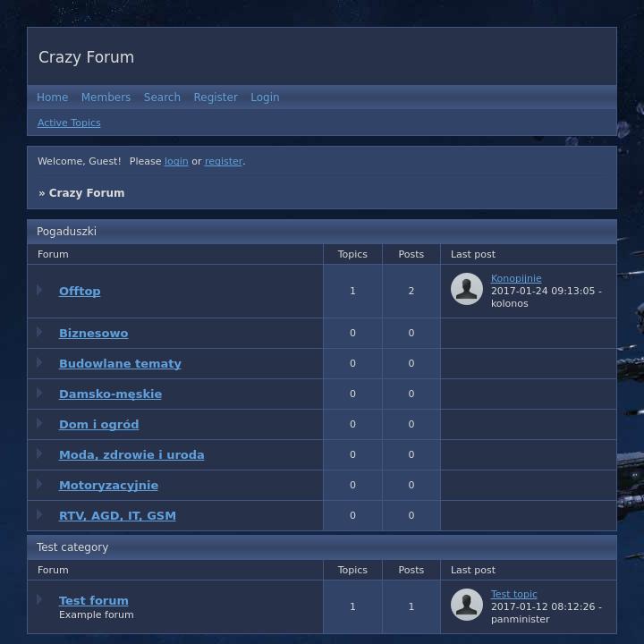The image size is (644, 644).
Task: Click the status icon next to Damsko-męskie
Action: [x=39, y=393]
